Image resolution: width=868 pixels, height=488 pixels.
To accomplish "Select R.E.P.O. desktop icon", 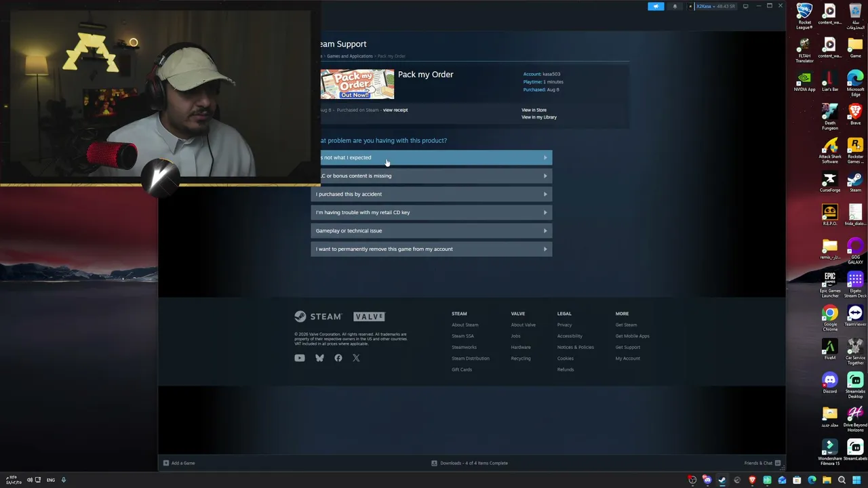I will 830,215.
